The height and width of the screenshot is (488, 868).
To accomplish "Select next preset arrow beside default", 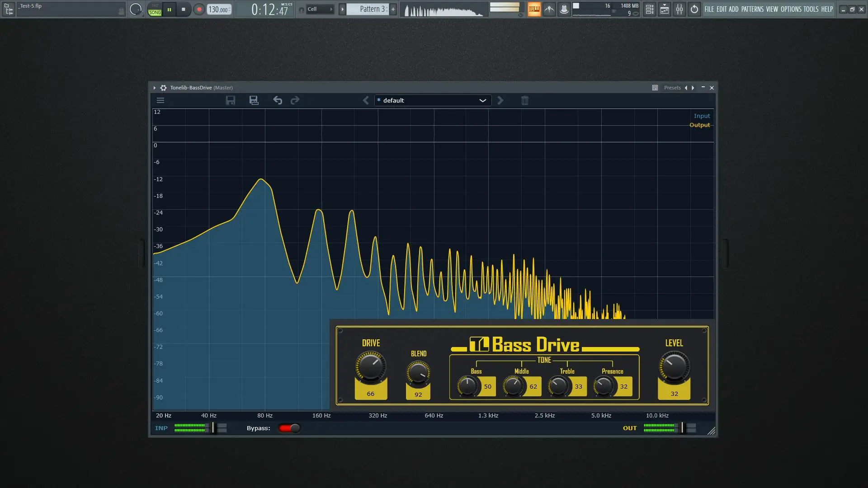I will click(x=500, y=100).
